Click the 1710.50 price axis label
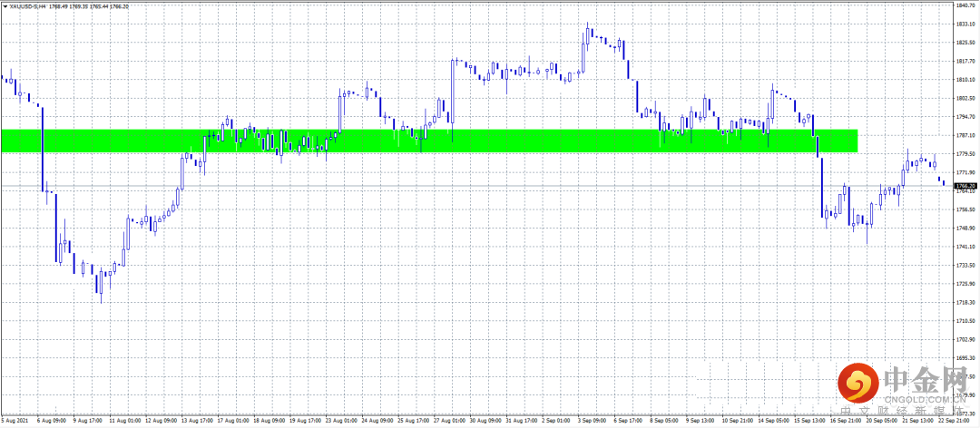Viewport: 980px width, 428px height. (x=966, y=321)
